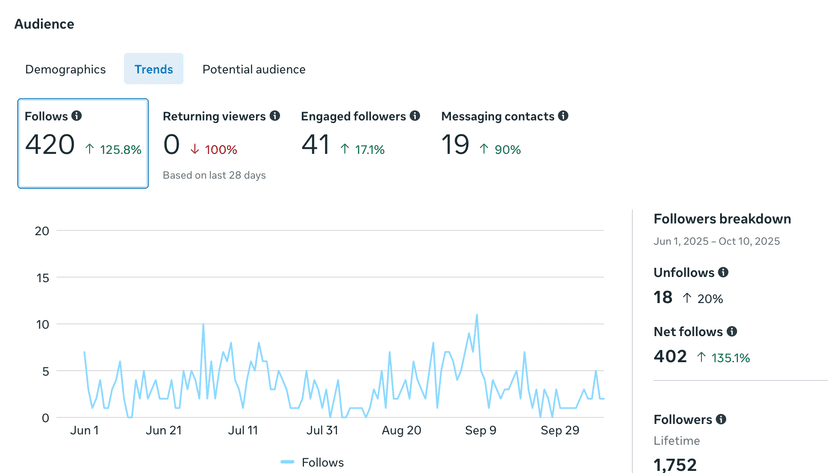
Task: Click the Net follows info icon
Action: 732,331
